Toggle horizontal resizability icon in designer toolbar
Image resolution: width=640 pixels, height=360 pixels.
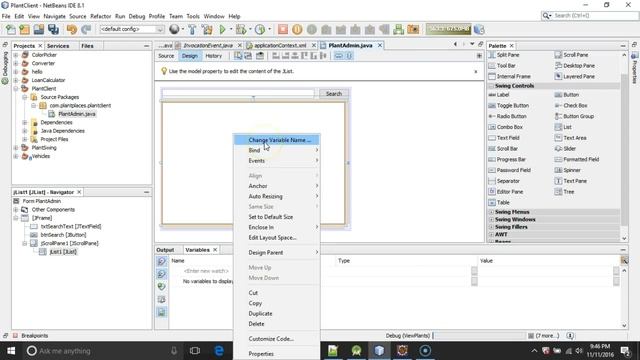[x=339, y=56]
